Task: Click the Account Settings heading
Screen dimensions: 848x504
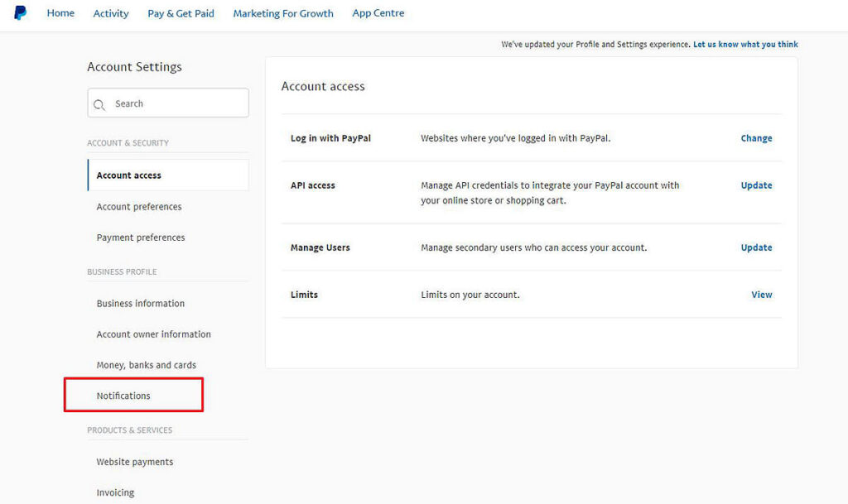Action: (x=134, y=67)
